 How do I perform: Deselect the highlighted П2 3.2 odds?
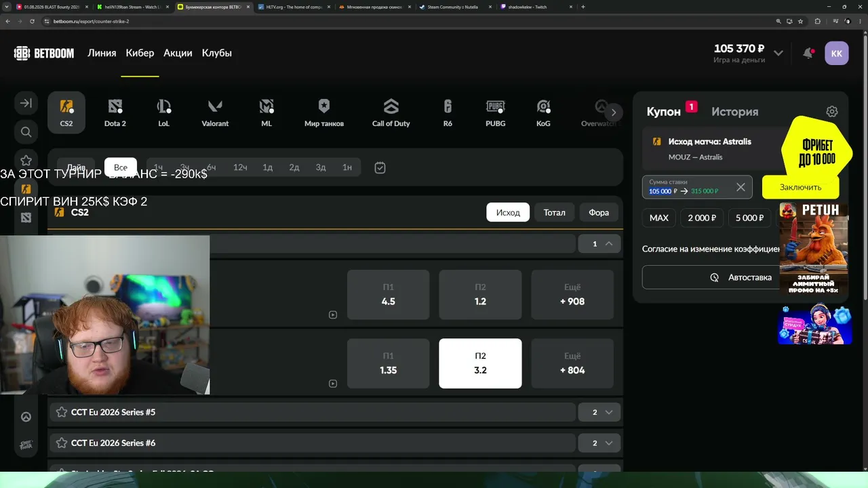pyautogui.click(x=480, y=363)
